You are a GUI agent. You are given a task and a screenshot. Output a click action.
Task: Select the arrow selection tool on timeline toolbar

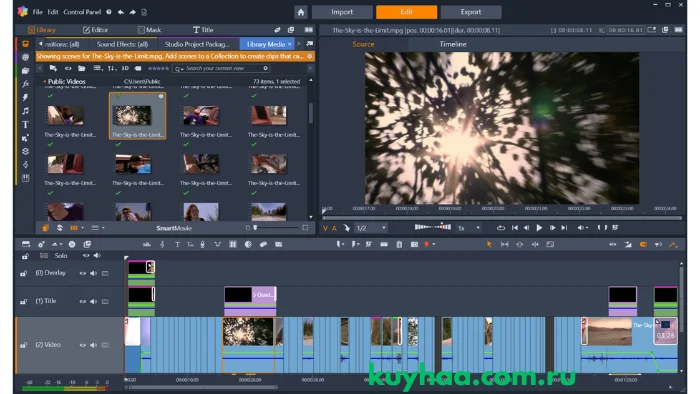click(489, 245)
